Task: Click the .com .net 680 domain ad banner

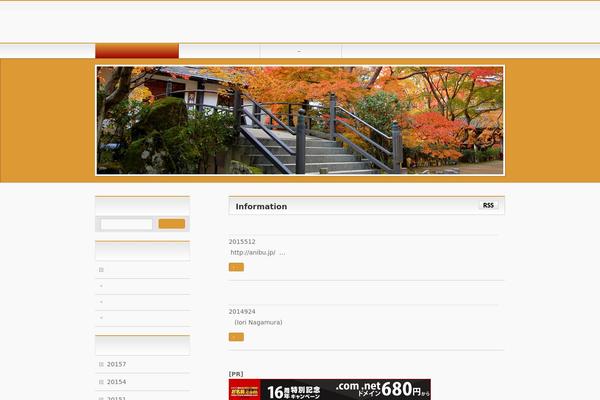Action: [330, 390]
